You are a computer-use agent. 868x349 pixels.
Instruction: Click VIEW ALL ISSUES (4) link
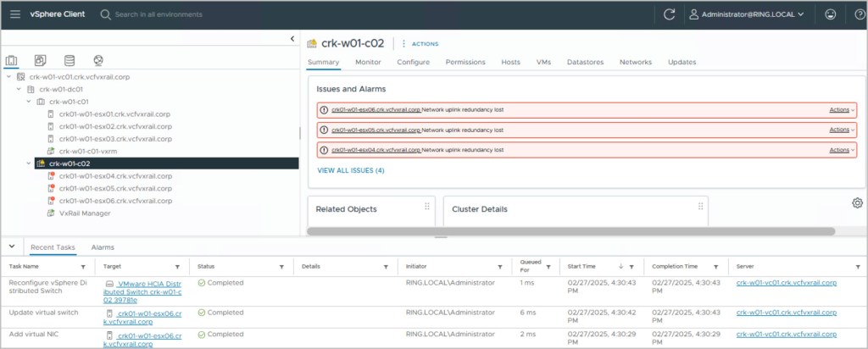(350, 170)
